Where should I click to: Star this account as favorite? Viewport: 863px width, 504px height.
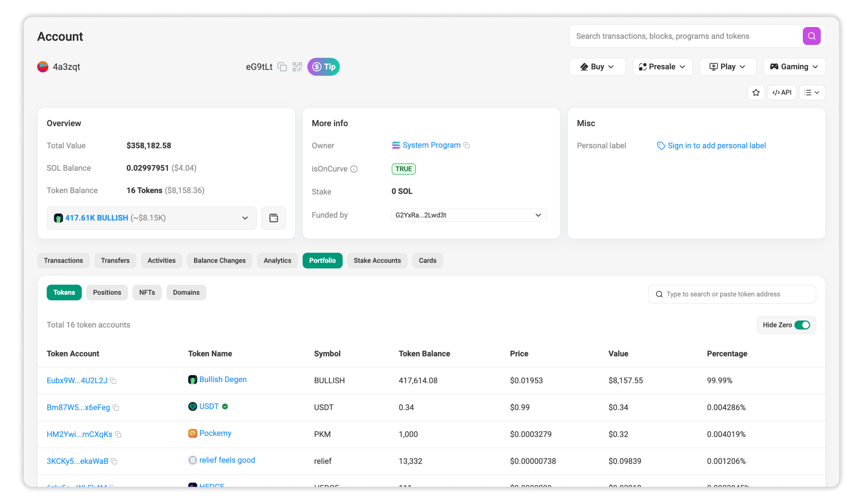click(756, 92)
